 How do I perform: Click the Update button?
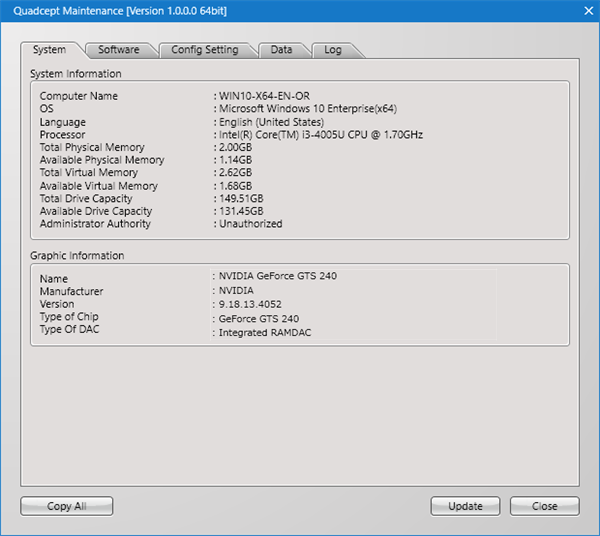(x=465, y=506)
